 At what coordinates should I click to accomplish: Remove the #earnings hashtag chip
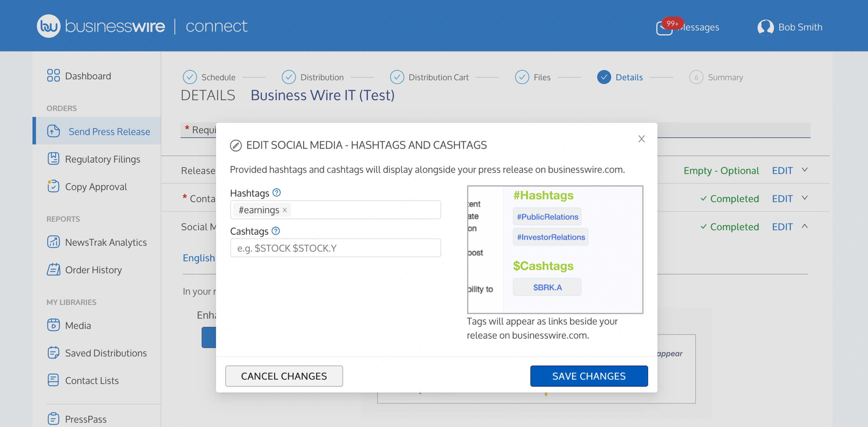(x=285, y=210)
